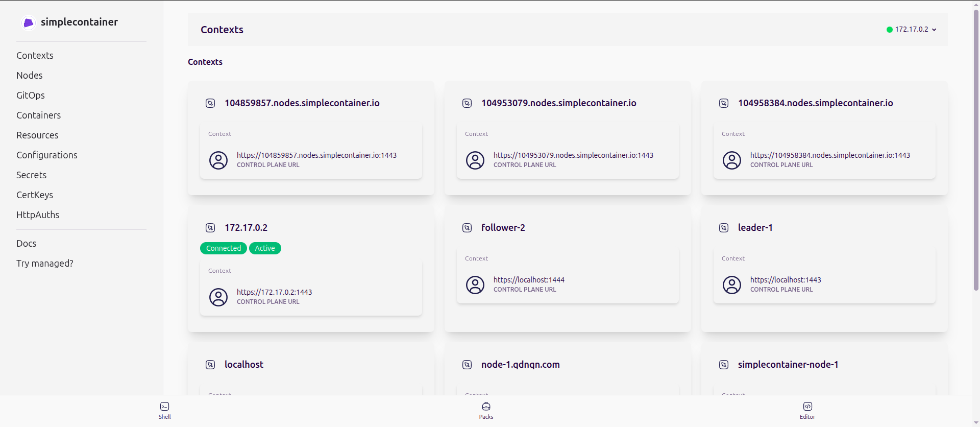Click URL https://104953079.nodes.simplecontainer.io:1443

(573, 155)
